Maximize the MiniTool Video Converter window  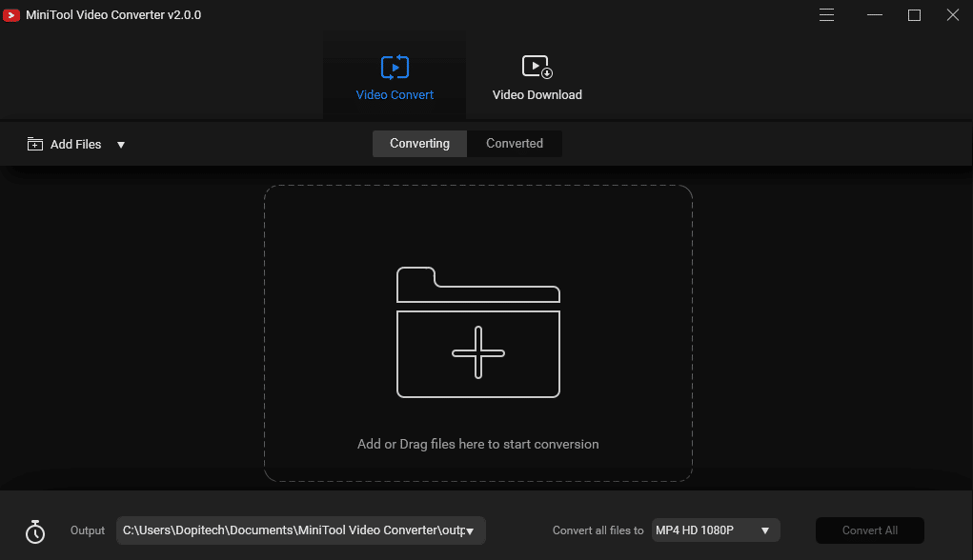pos(914,15)
